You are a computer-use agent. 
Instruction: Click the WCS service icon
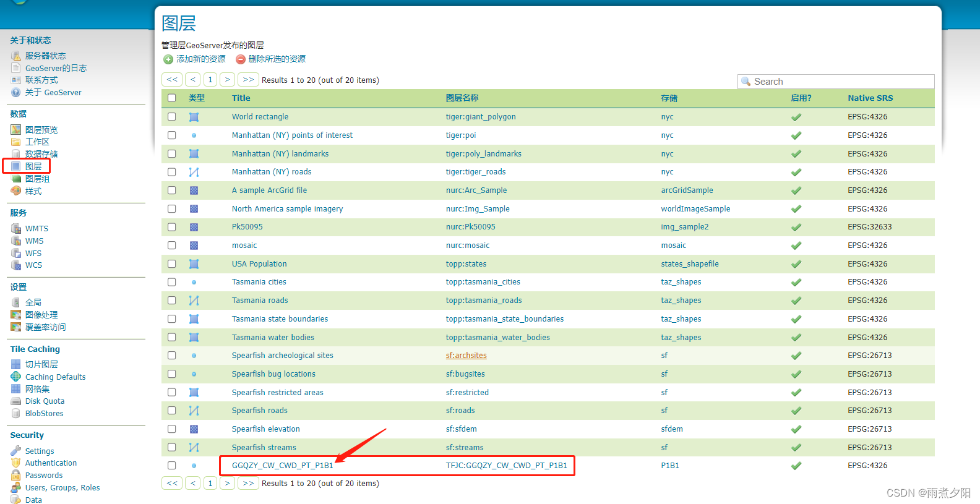pyautogui.click(x=16, y=265)
